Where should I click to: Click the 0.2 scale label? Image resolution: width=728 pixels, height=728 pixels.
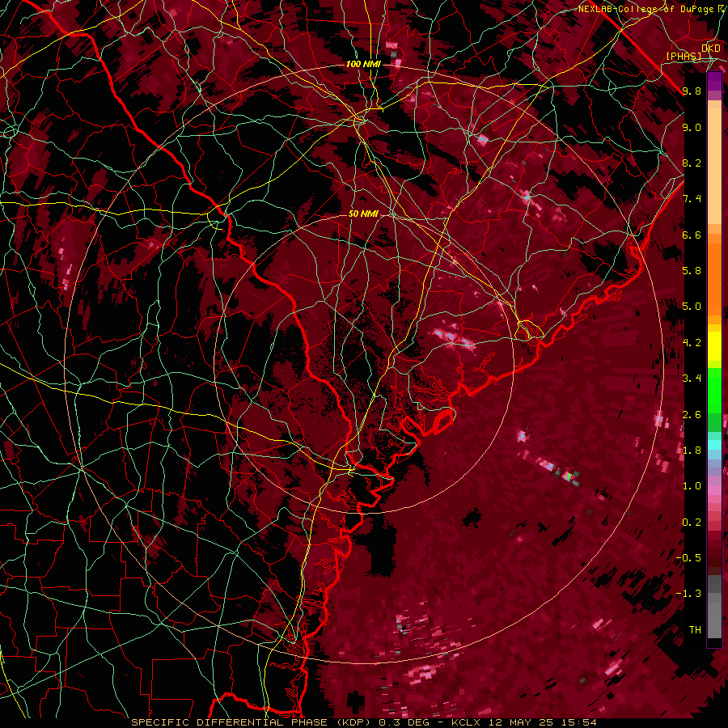(692, 523)
